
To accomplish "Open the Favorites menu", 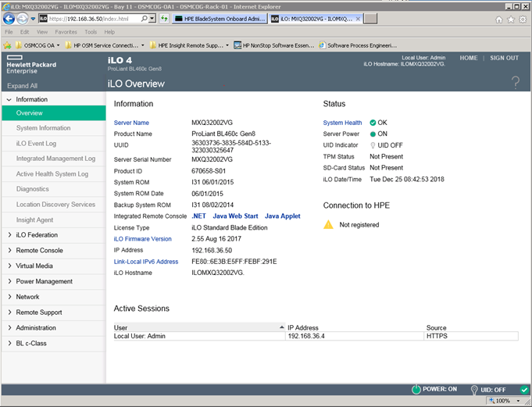I will (66, 32).
